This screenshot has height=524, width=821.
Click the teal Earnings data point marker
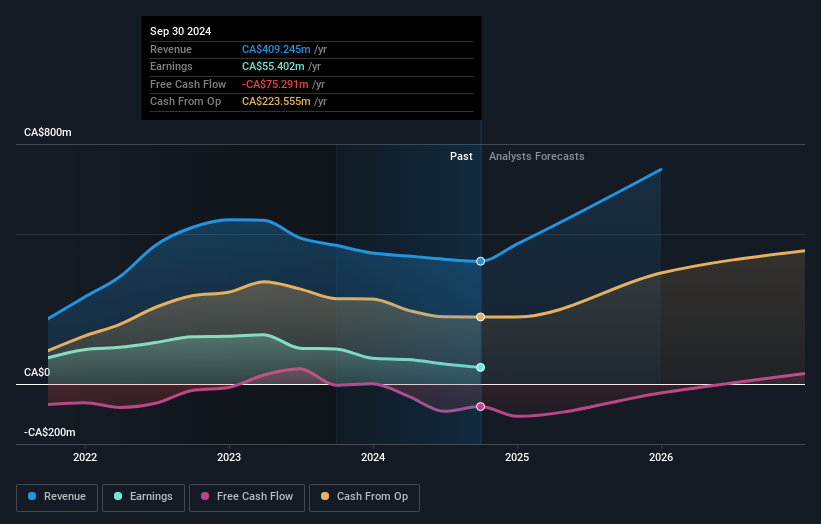point(480,367)
